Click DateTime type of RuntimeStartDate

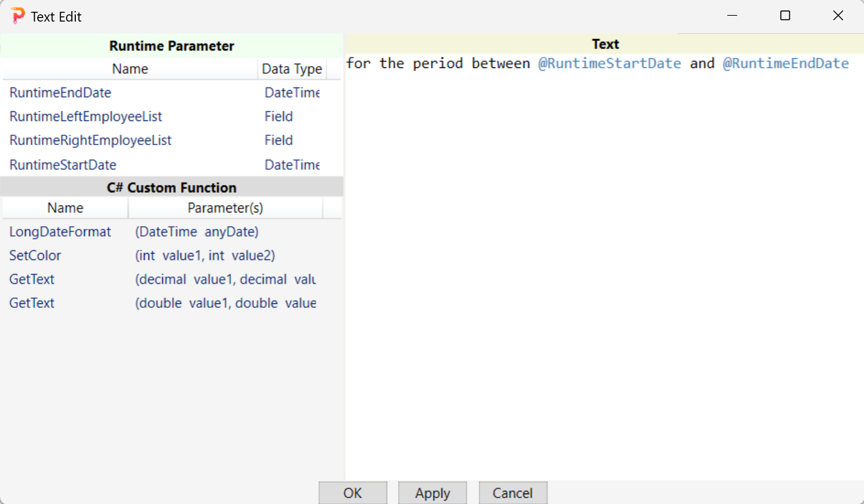click(x=292, y=165)
